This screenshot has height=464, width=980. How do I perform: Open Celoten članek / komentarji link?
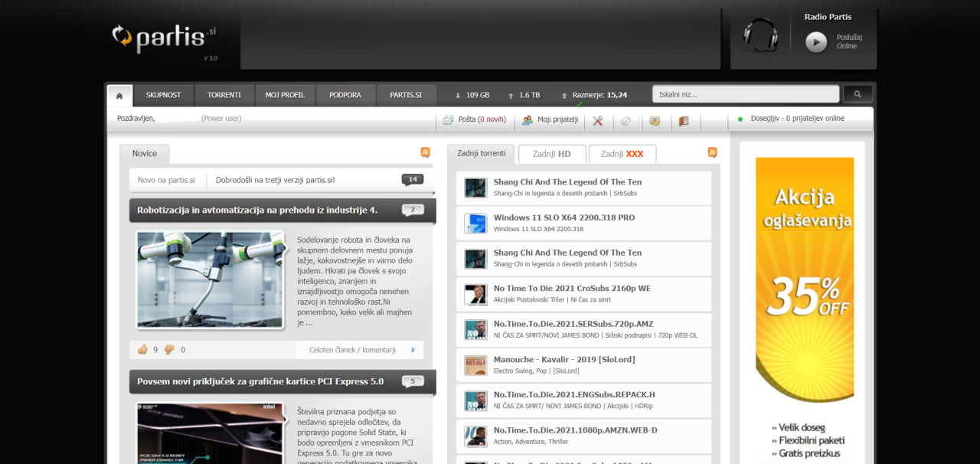coord(352,350)
